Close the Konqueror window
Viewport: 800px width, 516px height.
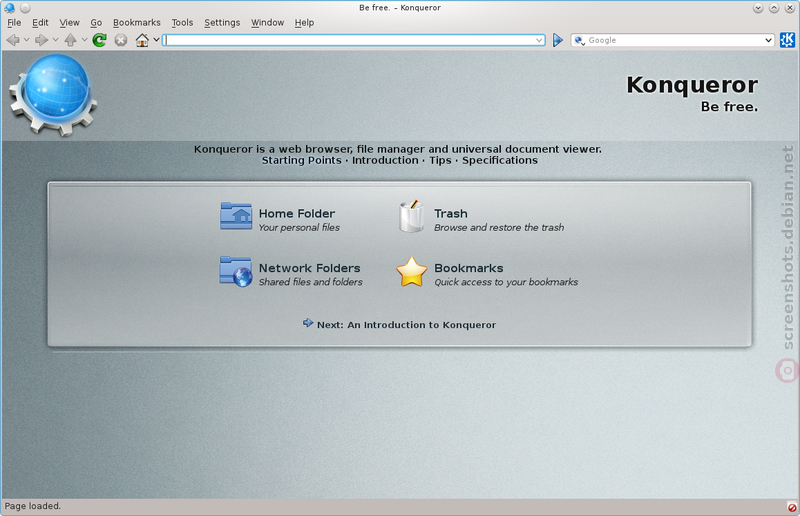click(x=790, y=8)
